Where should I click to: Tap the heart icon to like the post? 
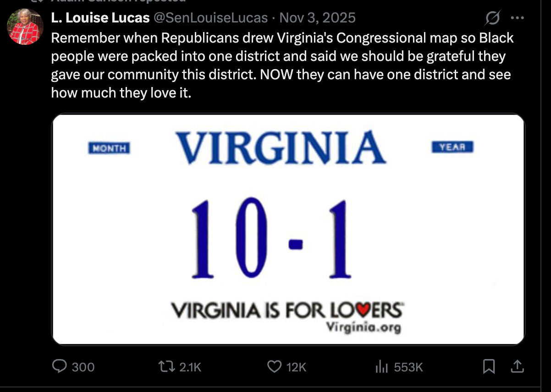[274, 366]
